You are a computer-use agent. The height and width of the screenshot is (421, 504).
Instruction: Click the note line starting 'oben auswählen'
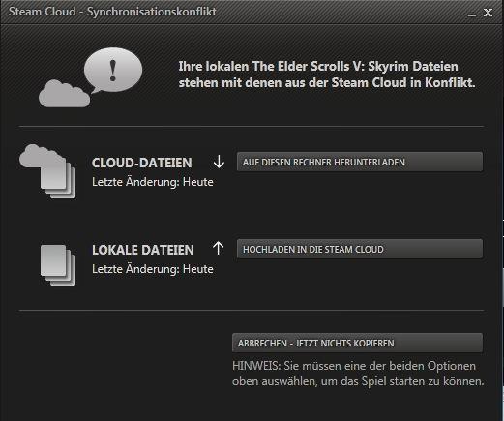(x=358, y=381)
